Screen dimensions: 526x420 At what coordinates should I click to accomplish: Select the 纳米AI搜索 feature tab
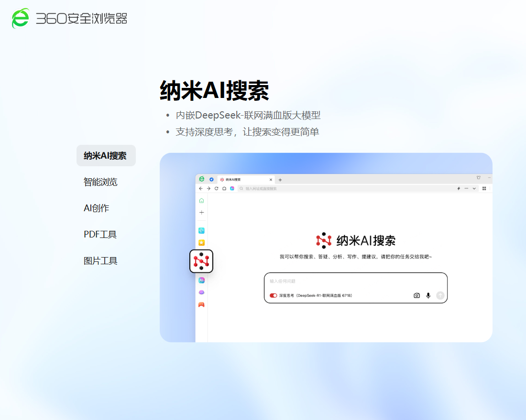click(106, 156)
